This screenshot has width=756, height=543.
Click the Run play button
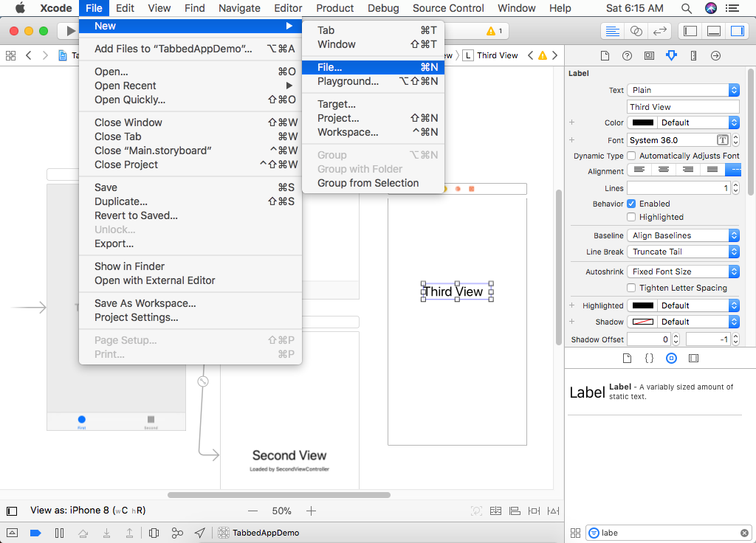point(71,31)
